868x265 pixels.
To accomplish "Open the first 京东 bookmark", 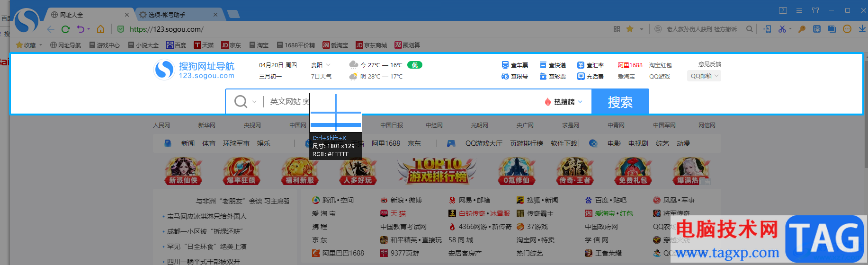I will point(231,45).
